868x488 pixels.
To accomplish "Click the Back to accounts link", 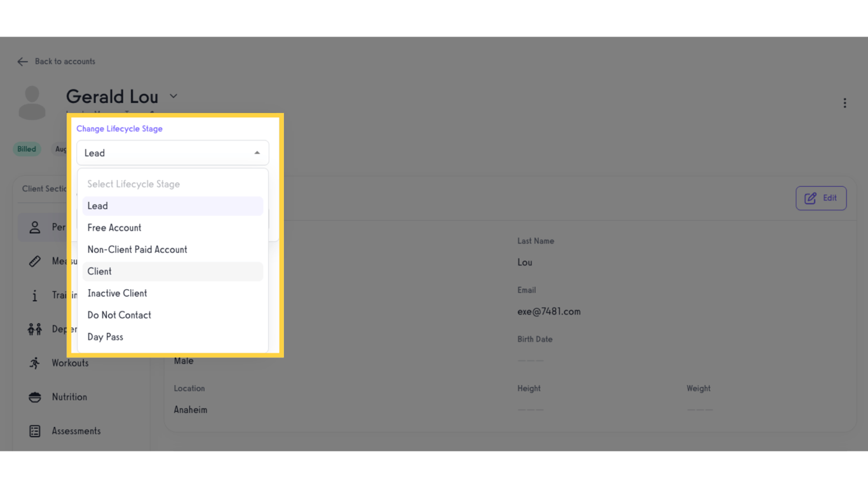I will click(65, 61).
